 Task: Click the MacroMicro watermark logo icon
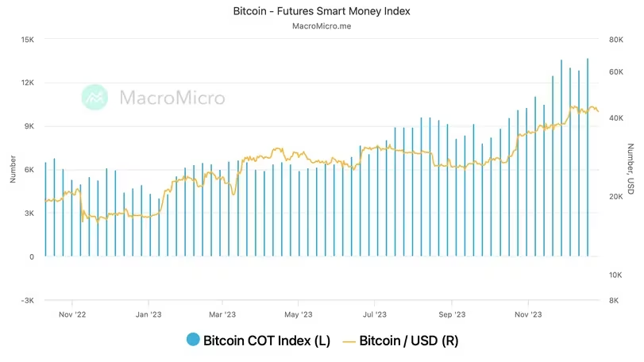(x=94, y=98)
